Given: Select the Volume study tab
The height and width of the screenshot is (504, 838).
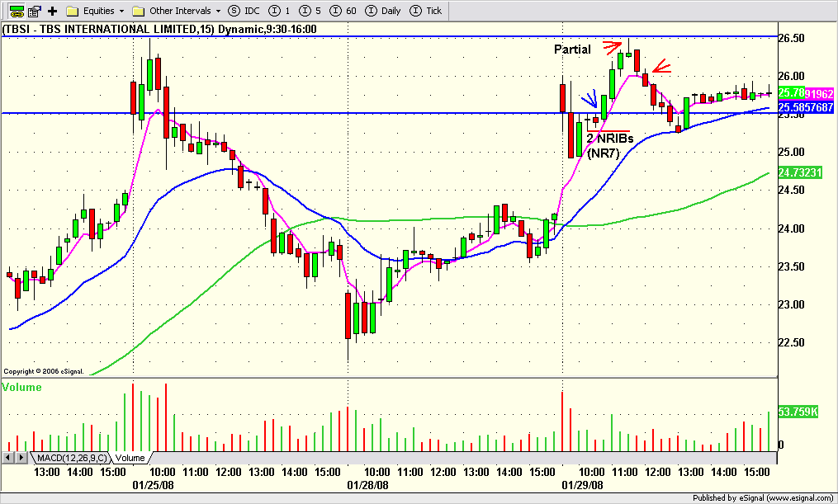Looking at the screenshot, I should coord(130,458).
